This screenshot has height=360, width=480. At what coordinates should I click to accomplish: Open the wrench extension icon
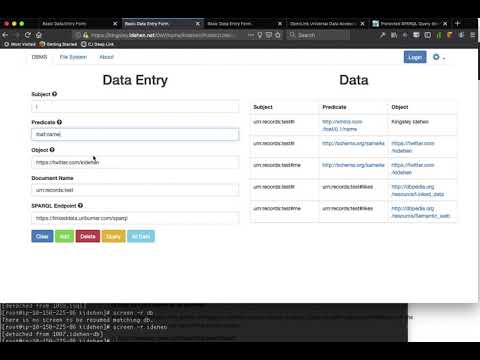pyautogui.click(x=383, y=35)
